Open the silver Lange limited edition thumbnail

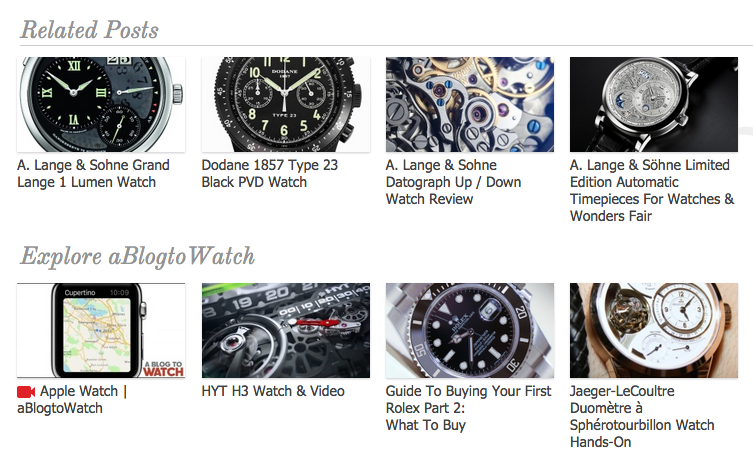tap(654, 104)
